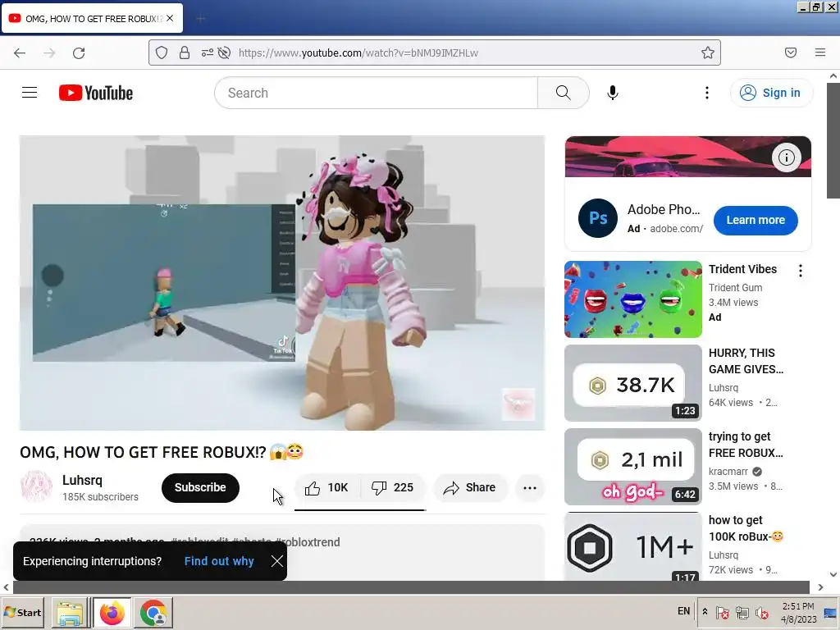
Task: Open trying to get FREE ROBUX title
Action: click(746, 445)
